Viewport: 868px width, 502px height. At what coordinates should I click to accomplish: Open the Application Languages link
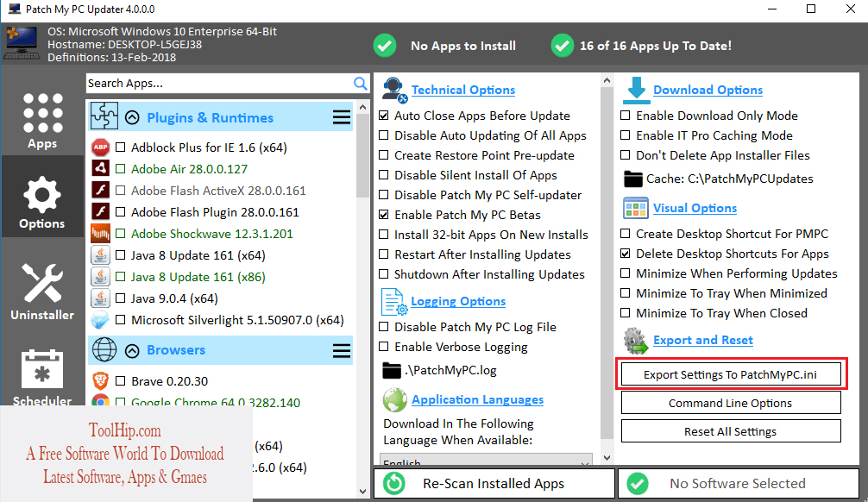click(x=477, y=399)
